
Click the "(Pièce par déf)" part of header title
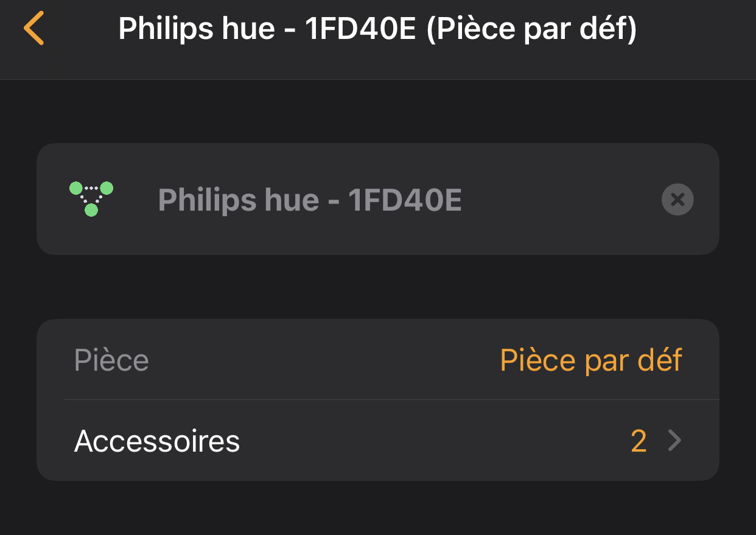coord(531,29)
